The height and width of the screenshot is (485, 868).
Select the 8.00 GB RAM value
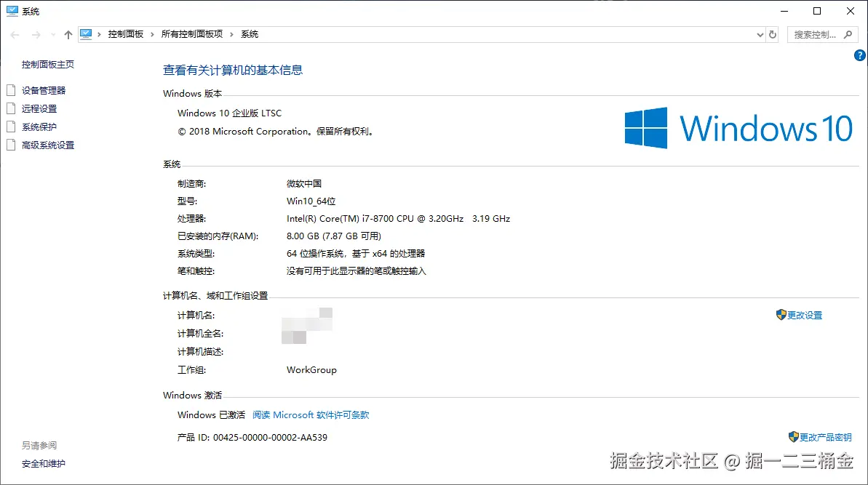[x=303, y=236]
